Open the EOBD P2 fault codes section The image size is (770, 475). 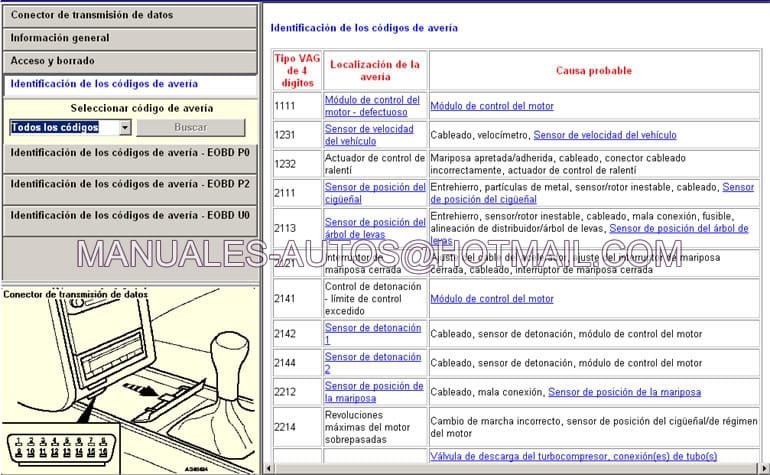pyautogui.click(x=130, y=190)
